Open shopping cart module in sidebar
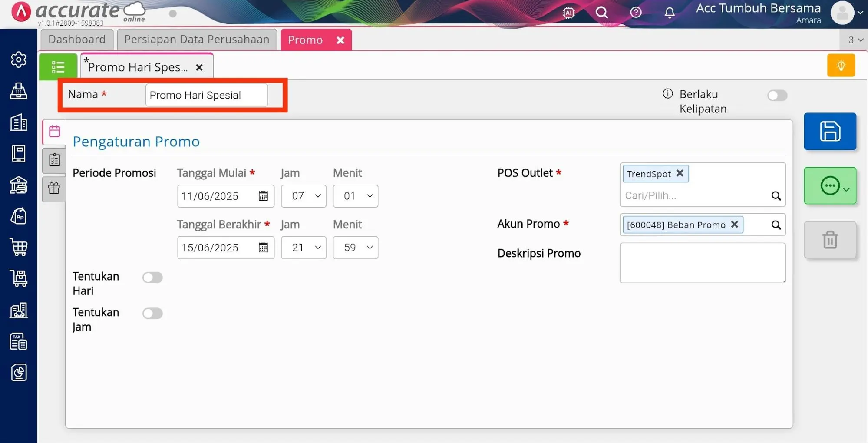 click(x=19, y=248)
